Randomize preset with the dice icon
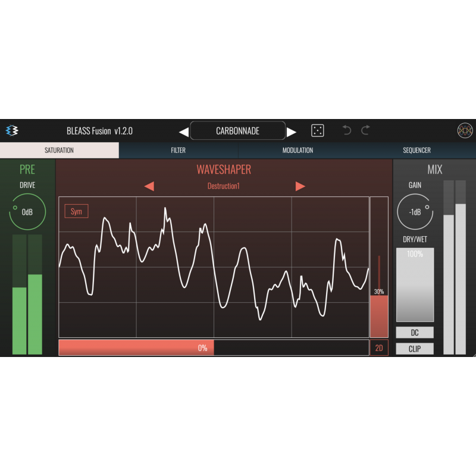The image size is (476, 476). tap(318, 130)
